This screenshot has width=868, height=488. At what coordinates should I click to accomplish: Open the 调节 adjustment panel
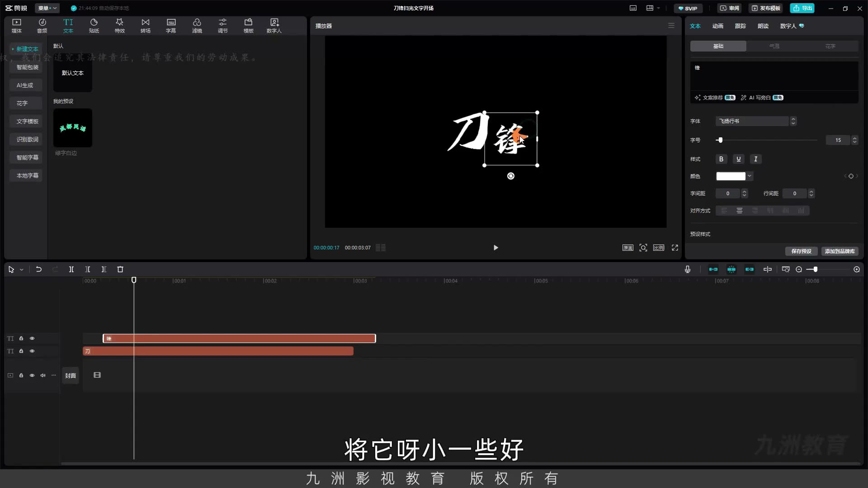coord(223,26)
